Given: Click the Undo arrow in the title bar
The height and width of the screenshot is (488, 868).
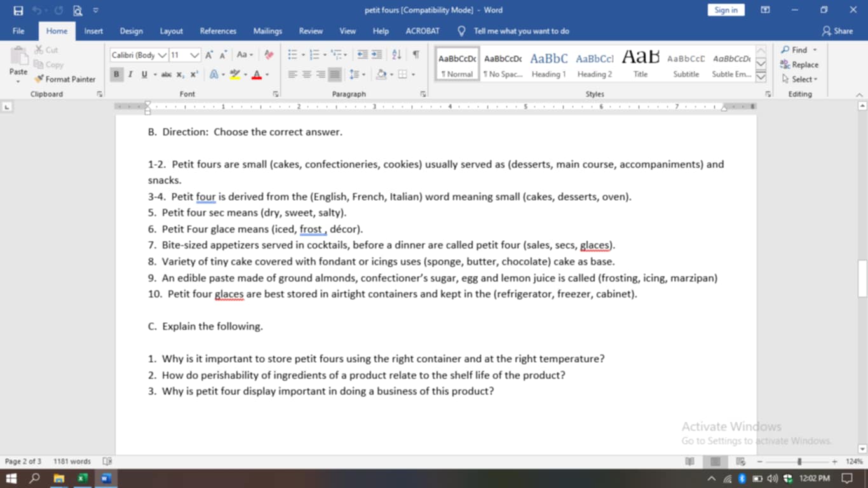Looking at the screenshot, I should point(37,10).
